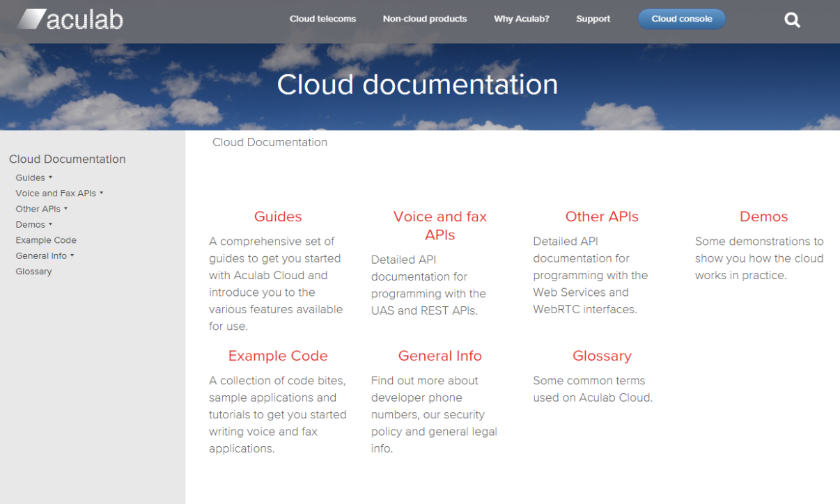840x504 pixels.
Task: Launch the Cloud console button
Action: (x=682, y=19)
